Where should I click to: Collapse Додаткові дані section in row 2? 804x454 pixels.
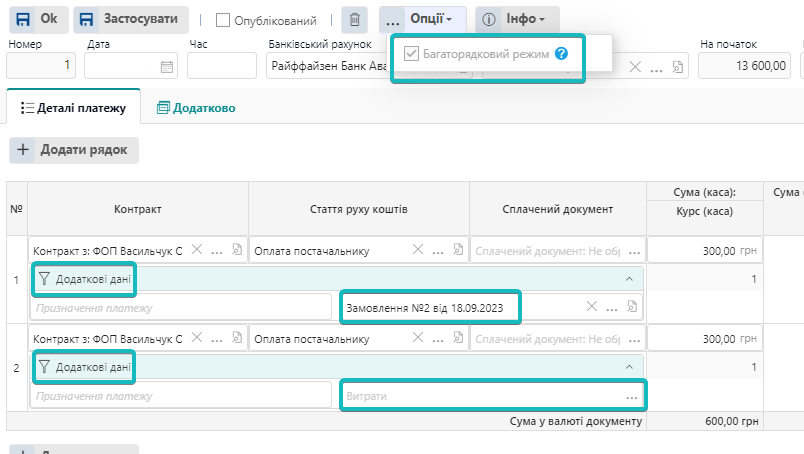point(629,367)
